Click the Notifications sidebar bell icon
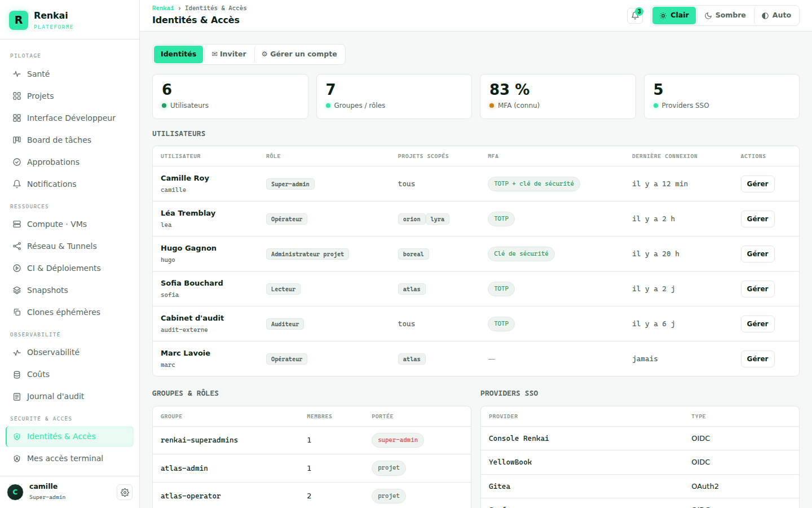812x508 pixels. [17, 184]
